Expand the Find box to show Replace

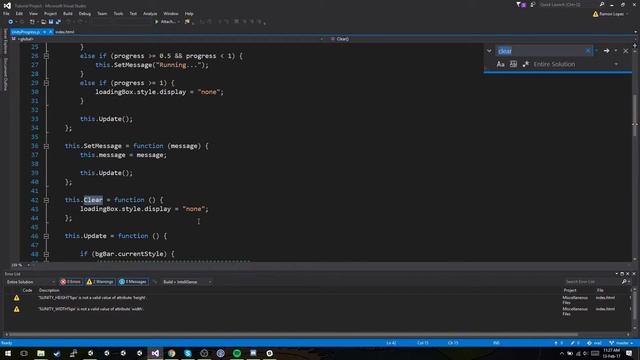pyautogui.click(x=489, y=51)
